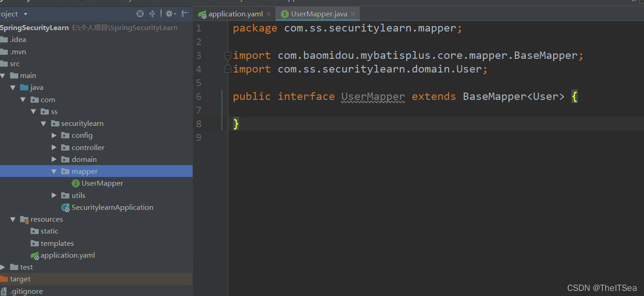Collapse the ss package
This screenshot has width=644, height=296.
tap(33, 112)
